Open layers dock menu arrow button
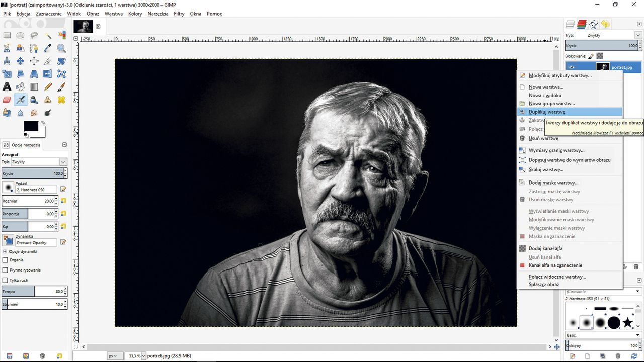The width and height of the screenshot is (644, 362). (639, 24)
